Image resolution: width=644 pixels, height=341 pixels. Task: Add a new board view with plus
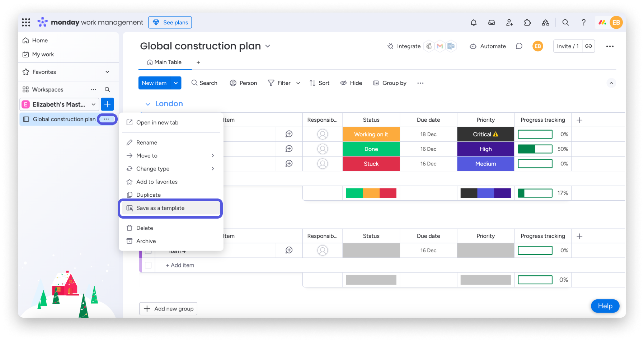click(x=198, y=62)
